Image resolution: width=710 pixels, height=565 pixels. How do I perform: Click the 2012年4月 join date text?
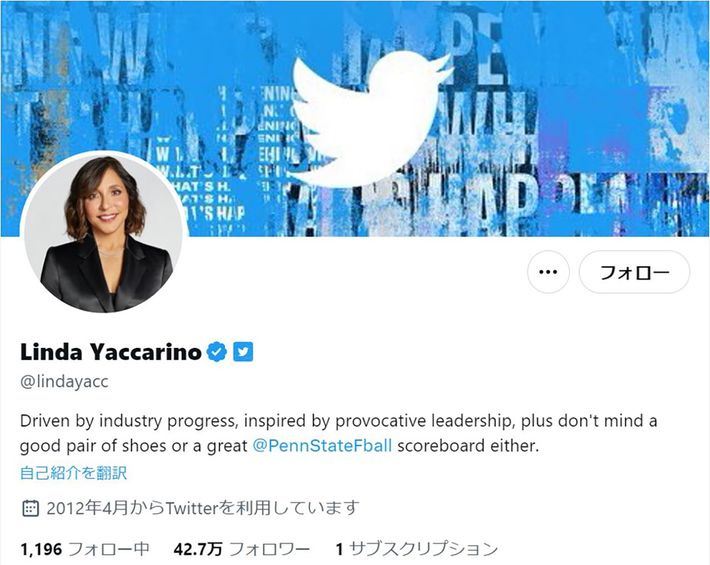203,508
